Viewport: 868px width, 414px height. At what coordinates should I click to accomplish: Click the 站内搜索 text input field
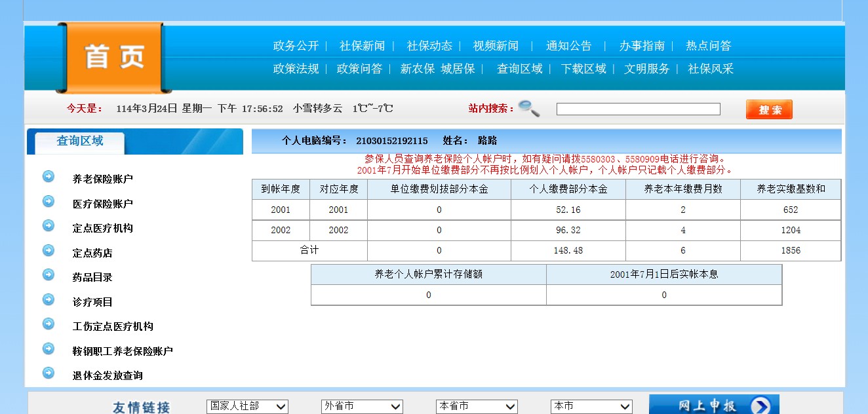(x=638, y=109)
